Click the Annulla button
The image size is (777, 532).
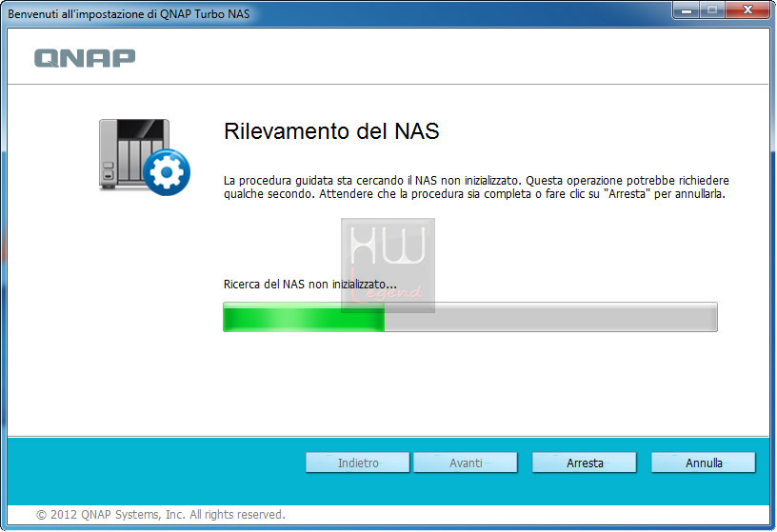(x=703, y=463)
